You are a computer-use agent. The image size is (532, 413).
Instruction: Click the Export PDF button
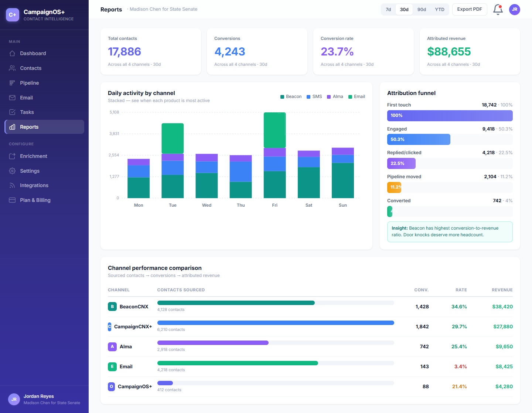pyautogui.click(x=470, y=9)
